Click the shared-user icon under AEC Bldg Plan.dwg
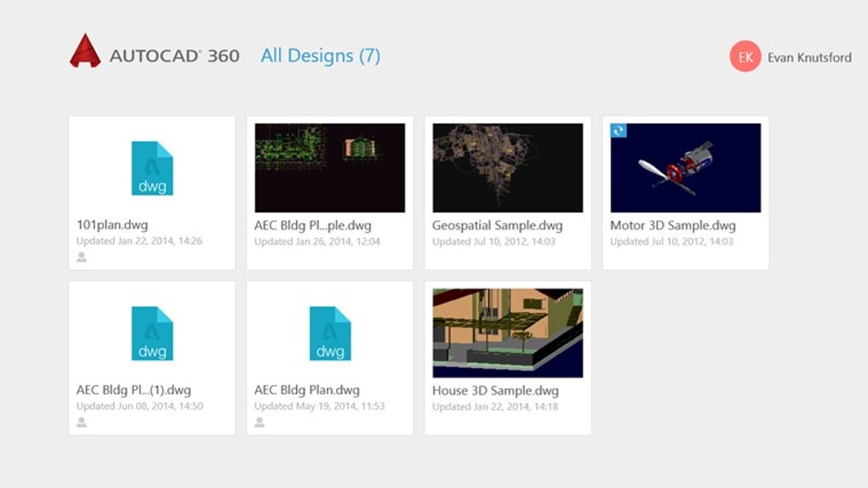This screenshot has width=868, height=488. [260, 422]
